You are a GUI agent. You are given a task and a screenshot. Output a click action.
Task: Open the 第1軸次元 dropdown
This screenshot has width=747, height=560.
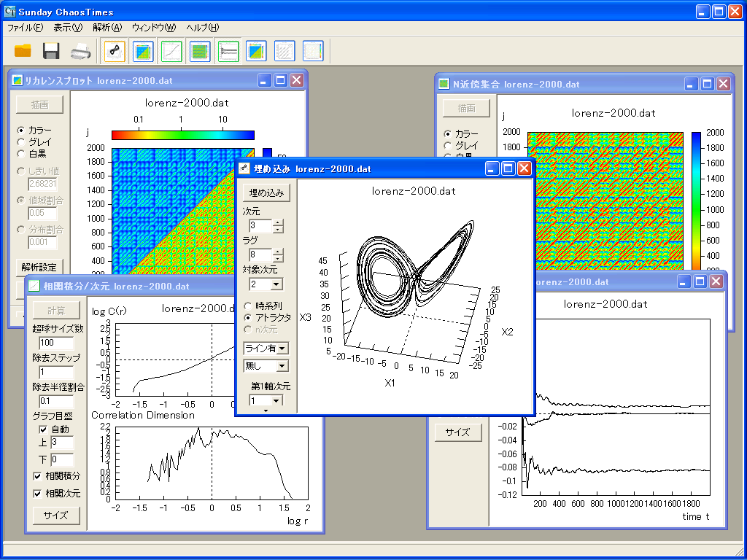click(276, 400)
